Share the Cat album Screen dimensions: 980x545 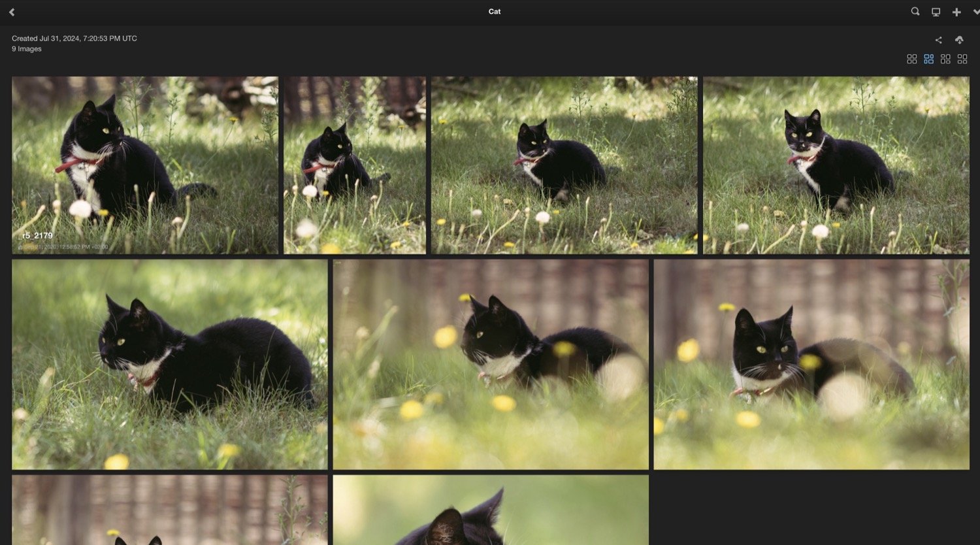pyautogui.click(x=938, y=40)
